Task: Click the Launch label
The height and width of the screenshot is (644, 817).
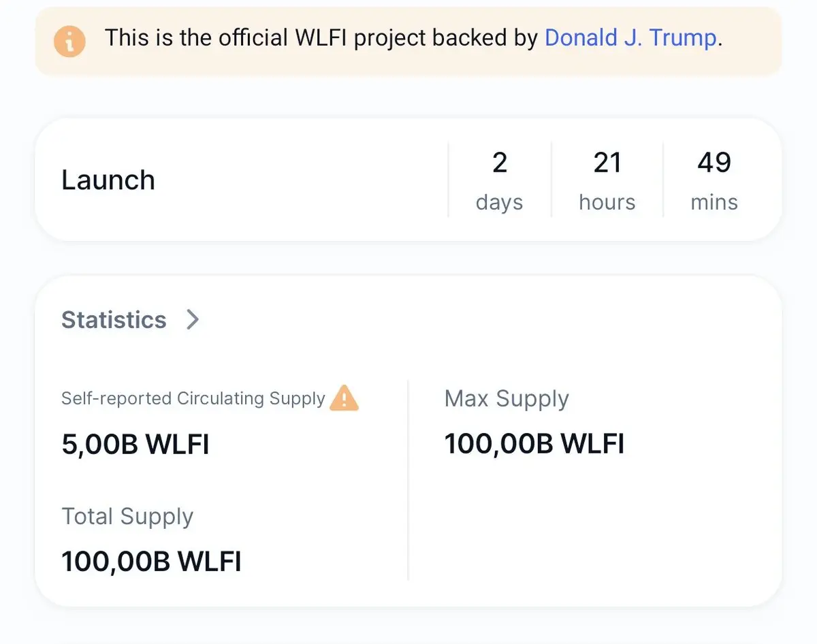Action: [x=108, y=180]
